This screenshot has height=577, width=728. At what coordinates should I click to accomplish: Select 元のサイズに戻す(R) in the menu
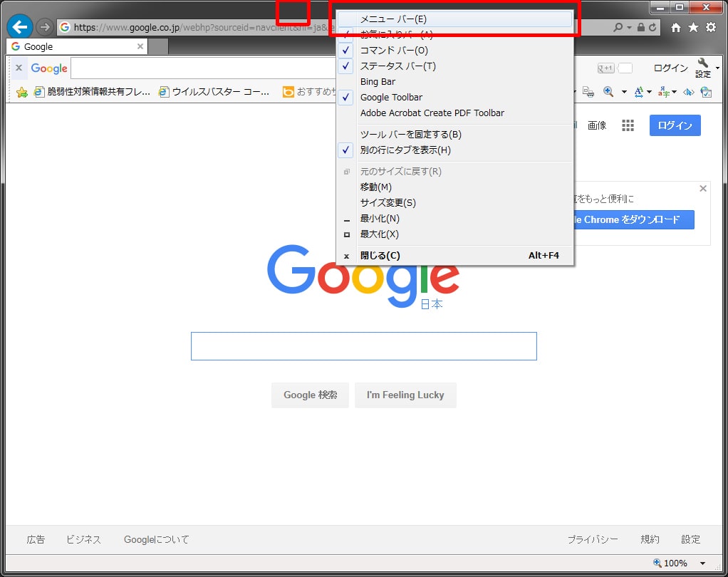(x=455, y=171)
